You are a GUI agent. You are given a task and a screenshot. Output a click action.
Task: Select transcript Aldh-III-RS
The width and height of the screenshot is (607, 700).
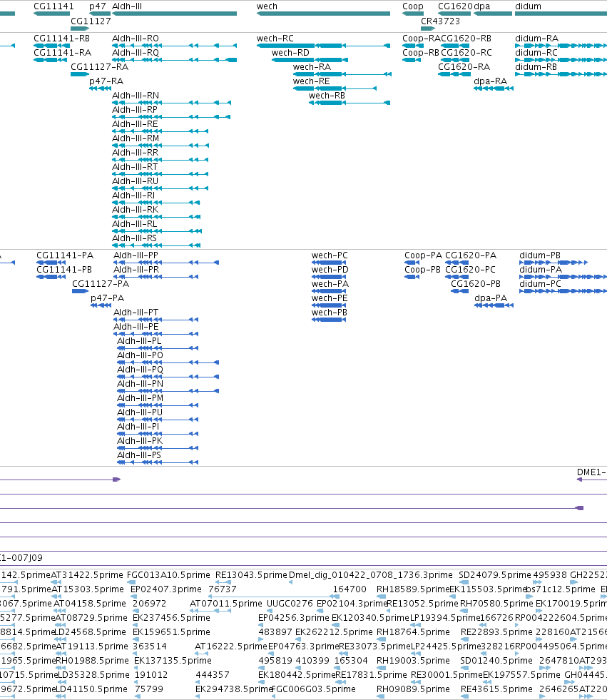click(134, 238)
